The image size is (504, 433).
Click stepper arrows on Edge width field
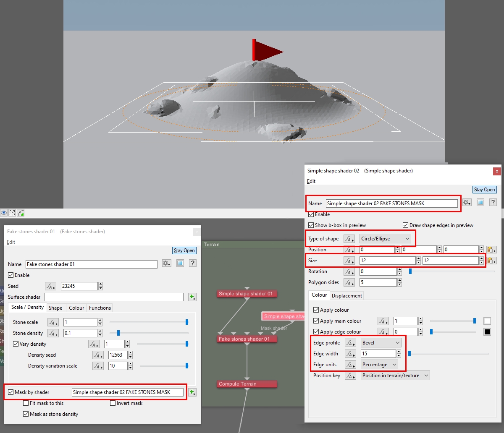click(399, 354)
